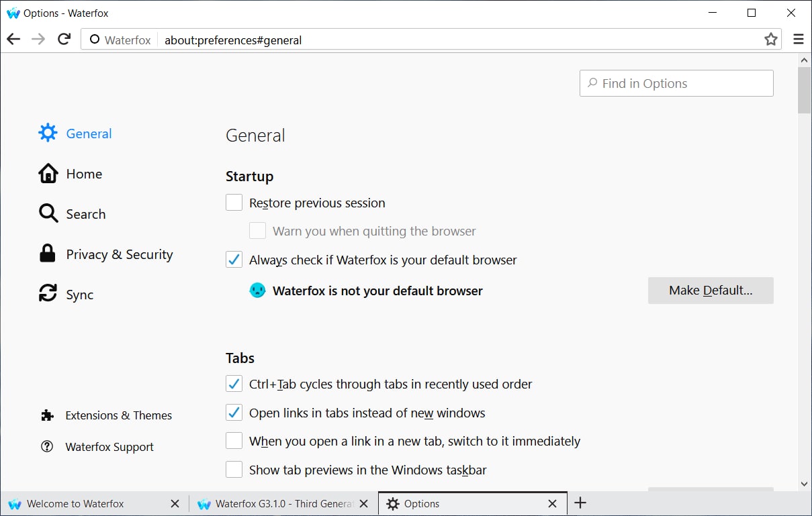Close the Waterfox G3.1.0 tab
Image resolution: width=812 pixels, height=516 pixels.
pos(363,504)
